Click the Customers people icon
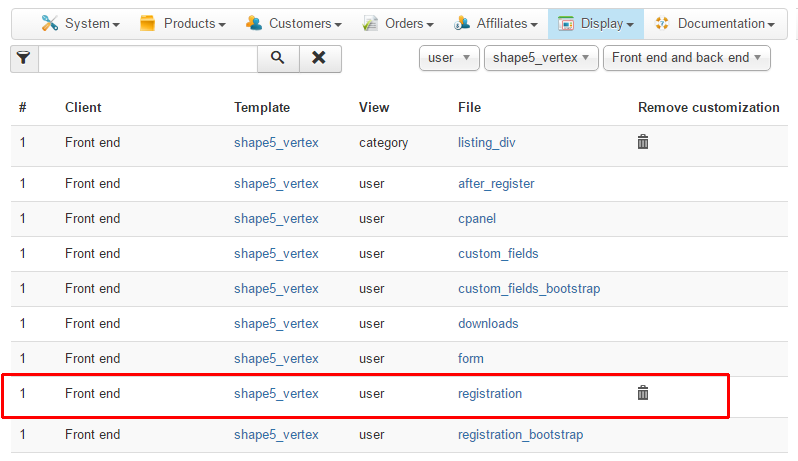Viewport: 798px width, 461px height. (253, 23)
